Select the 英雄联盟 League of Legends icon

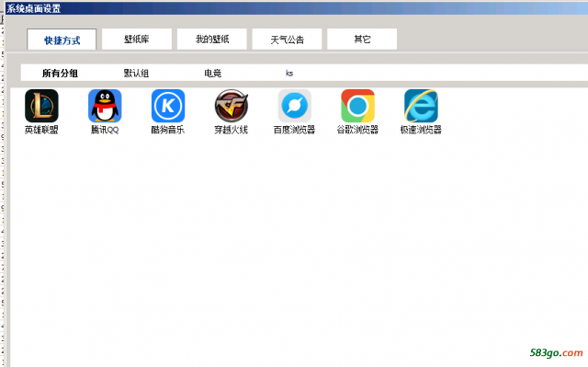pos(41,106)
